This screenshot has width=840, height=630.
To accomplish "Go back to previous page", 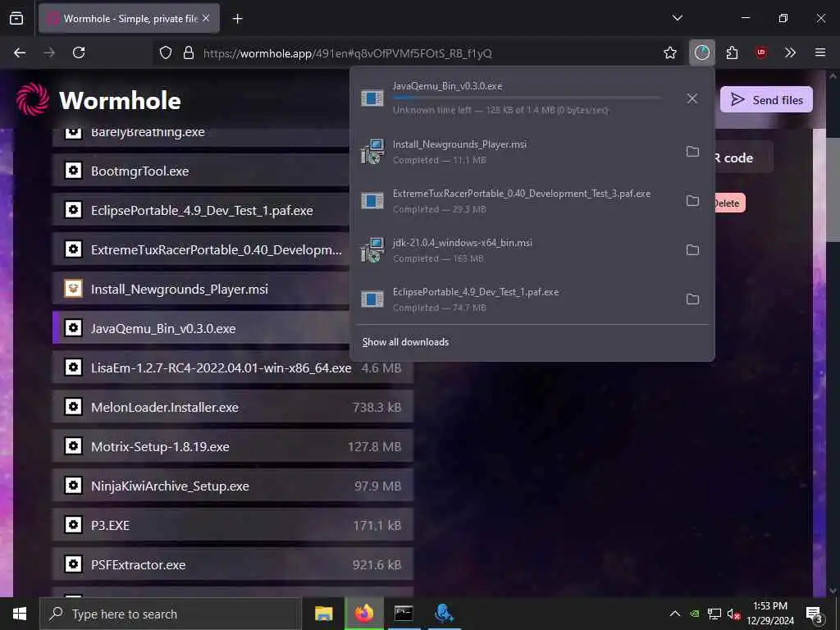I will point(20,52).
